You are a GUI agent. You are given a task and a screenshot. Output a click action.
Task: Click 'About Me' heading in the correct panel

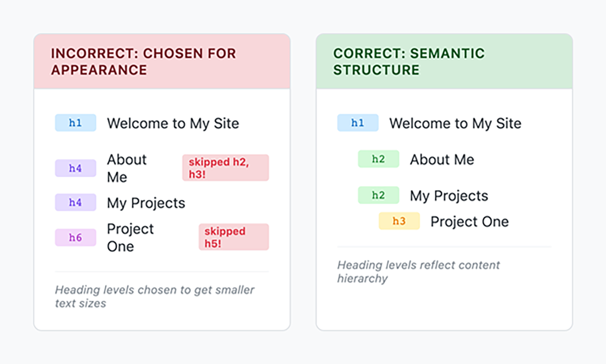[442, 160]
